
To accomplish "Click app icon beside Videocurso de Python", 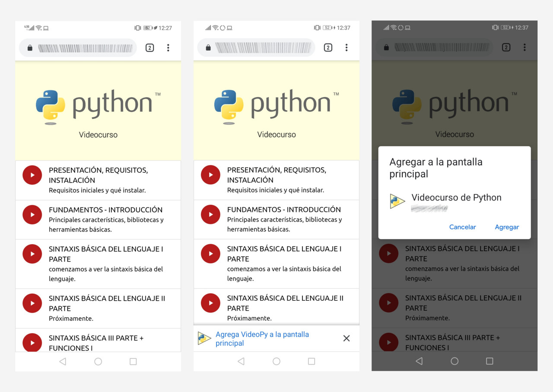I will click(397, 201).
